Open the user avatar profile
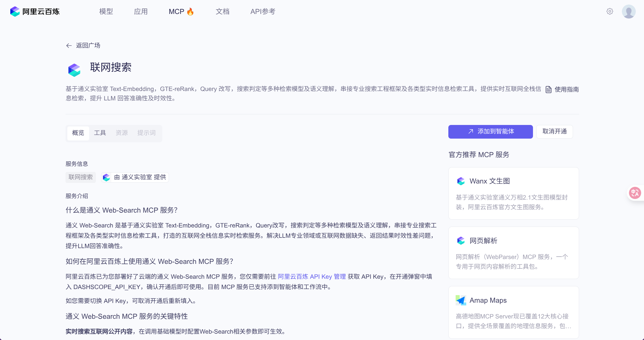Screen dimensions: 644x340 point(629,12)
